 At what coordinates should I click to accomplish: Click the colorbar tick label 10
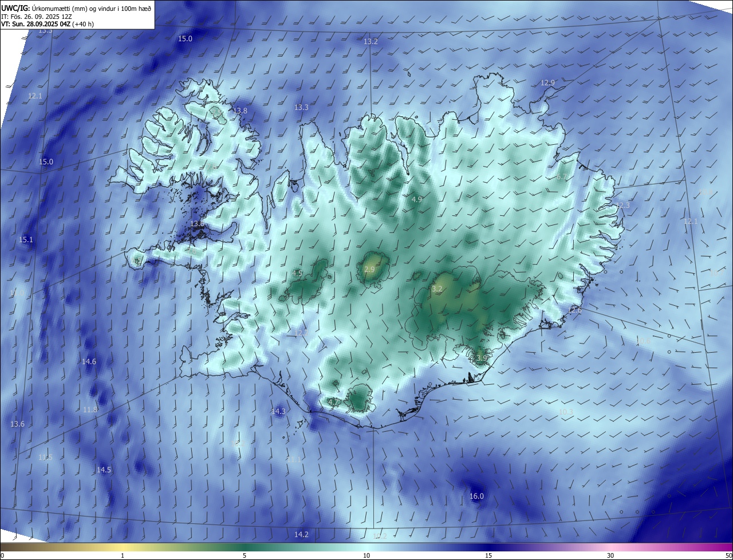point(366,555)
